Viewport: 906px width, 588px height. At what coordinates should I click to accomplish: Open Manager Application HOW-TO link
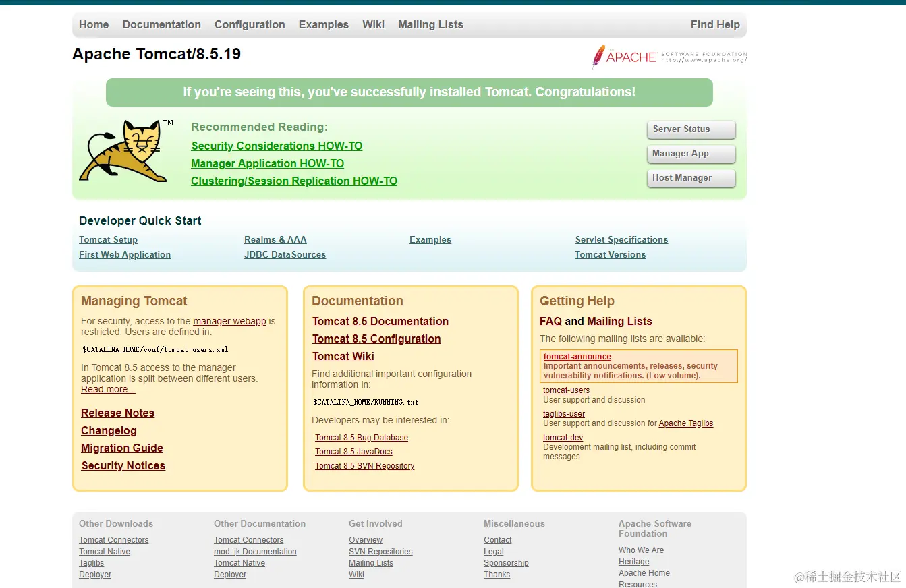click(267, 163)
